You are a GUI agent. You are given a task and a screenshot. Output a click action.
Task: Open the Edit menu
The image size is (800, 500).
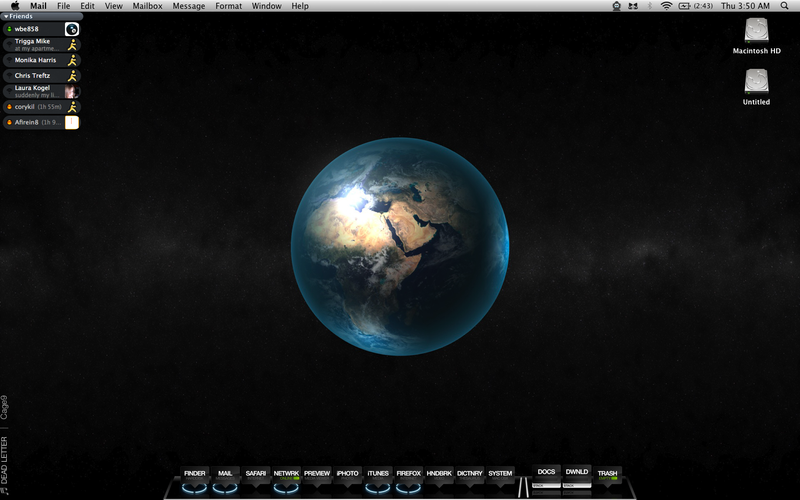click(87, 6)
